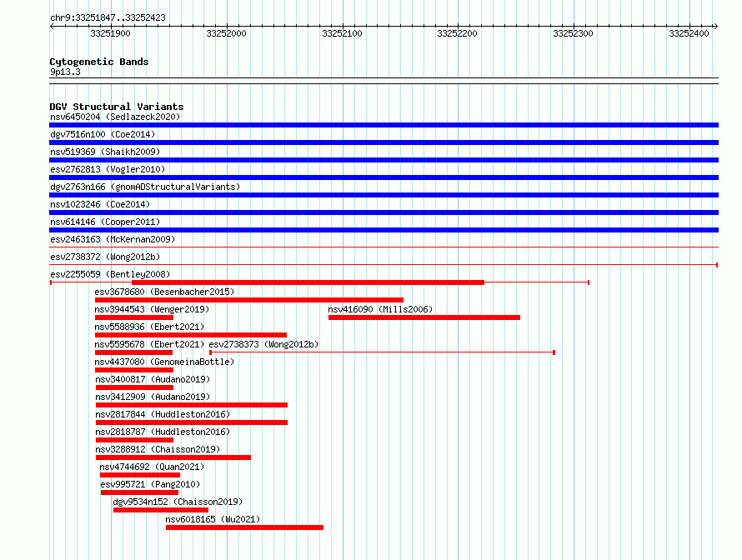Click the red bar under nsv3944543
Viewport: 742px width, 560px height.
tap(134, 317)
